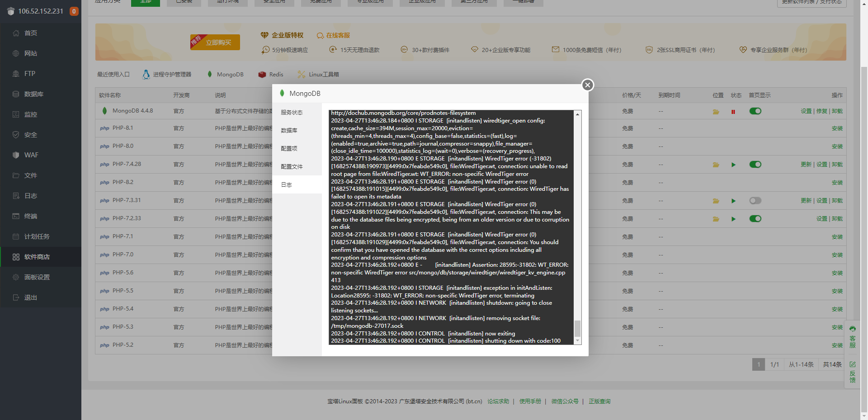Open the 监控 monitoring section
The width and height of the screenshot is (868, 420).
click(31, 114)
